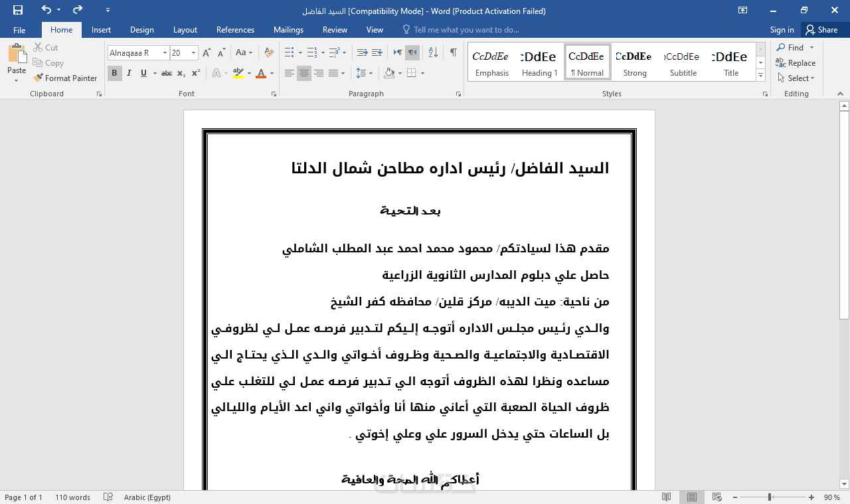Image resolution: width=850 pixels, height=504 pixels.
Task: Justify the text
Action: click(x=333, y=73)
